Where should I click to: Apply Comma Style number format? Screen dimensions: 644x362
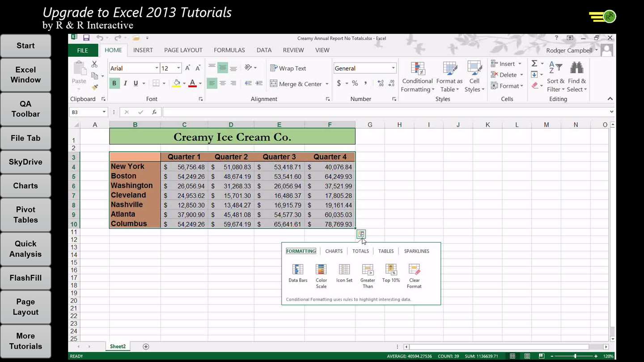click(x=366, y=83)
